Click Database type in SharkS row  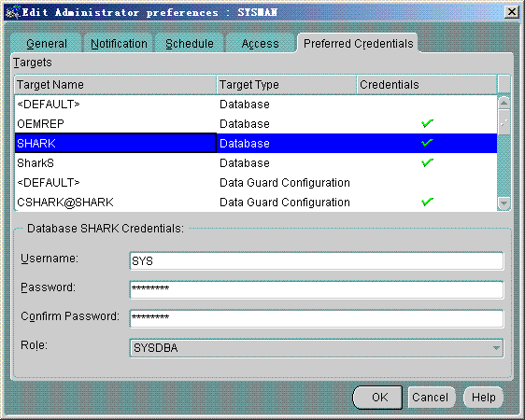[245, 162]
